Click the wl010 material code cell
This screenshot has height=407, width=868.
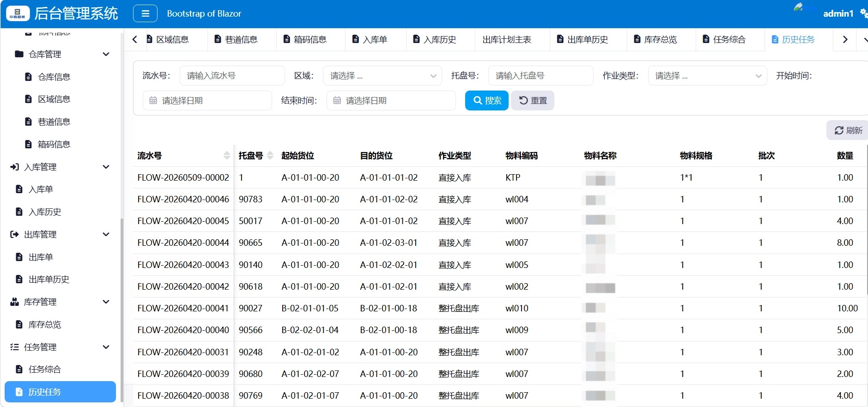point(516,308)
